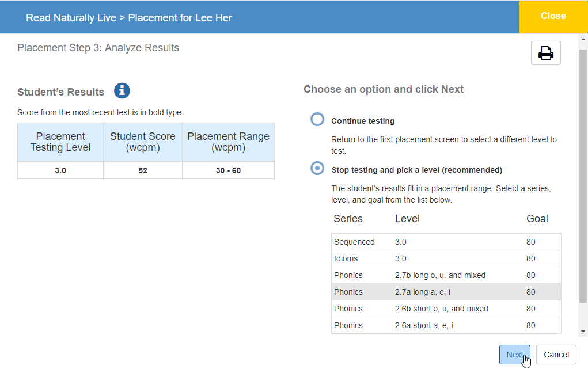
Task: Click the Goal column heading
Action: (537, 219)
